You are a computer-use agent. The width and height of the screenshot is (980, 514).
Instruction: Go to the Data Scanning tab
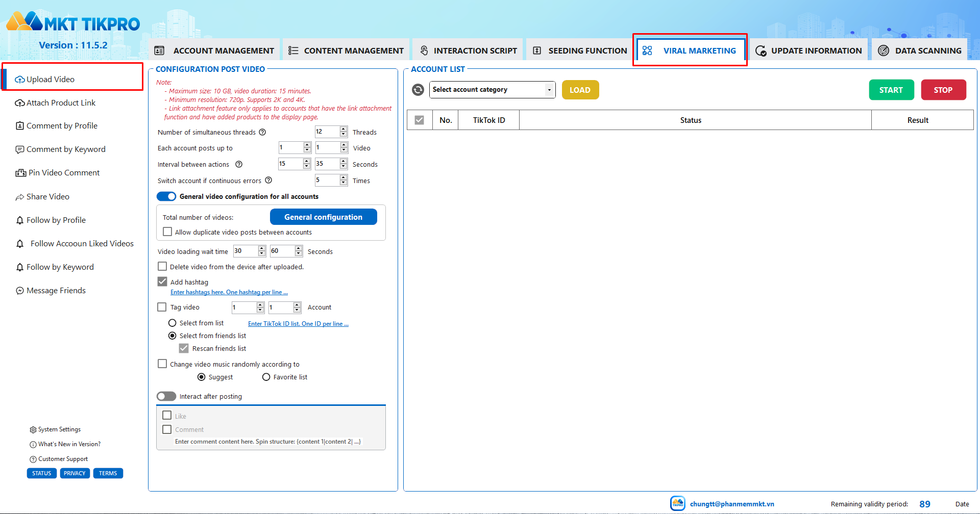click(x=920, y=50)
